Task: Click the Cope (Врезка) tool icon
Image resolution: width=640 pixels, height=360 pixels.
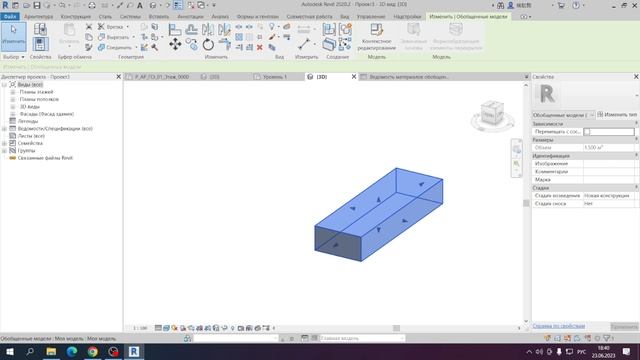Action: point(101,27)
